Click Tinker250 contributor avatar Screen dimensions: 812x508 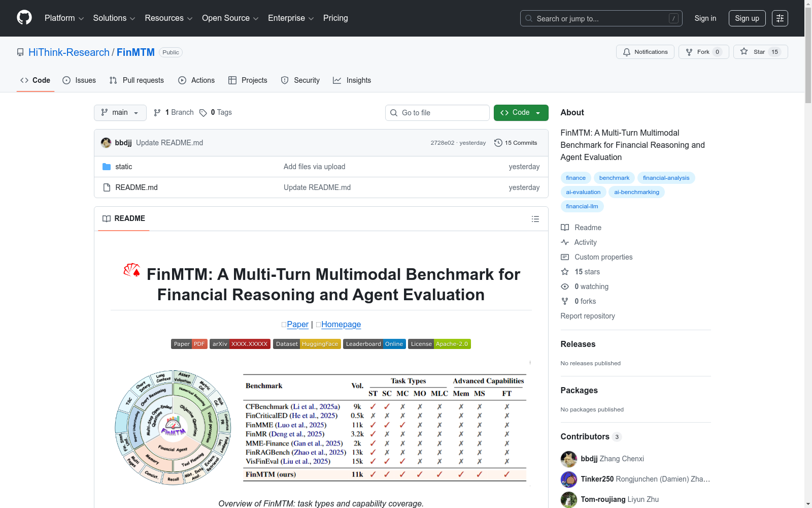tap(569, 479)
